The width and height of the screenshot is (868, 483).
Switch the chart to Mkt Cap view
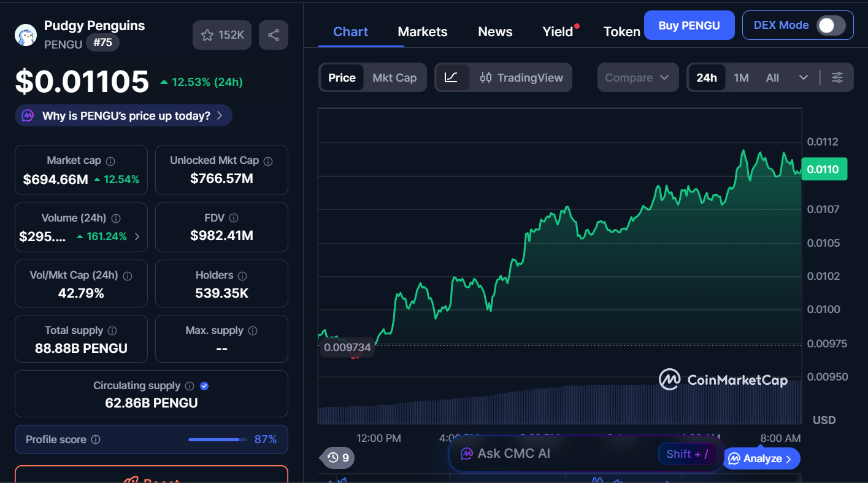394,77
